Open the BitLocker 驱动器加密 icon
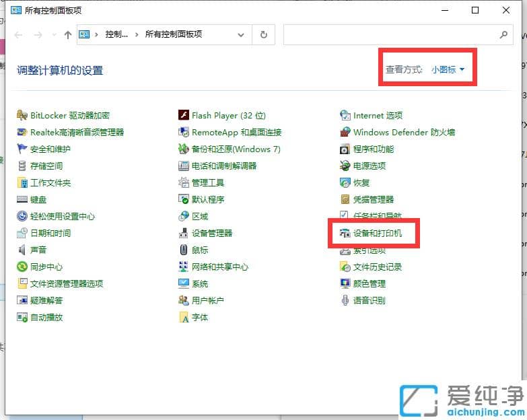 22,116
